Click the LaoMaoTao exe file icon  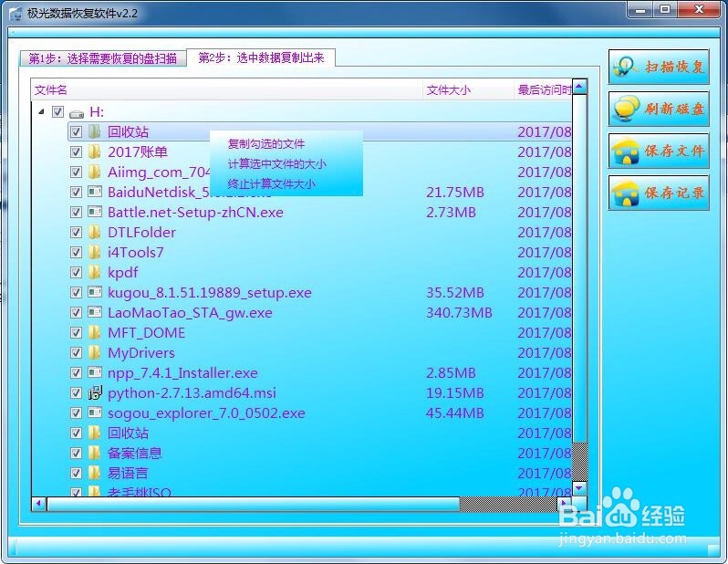click(95, 312)
